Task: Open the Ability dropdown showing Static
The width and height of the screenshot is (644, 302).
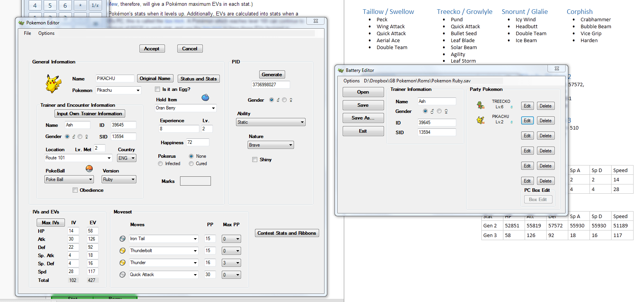Action: pyautogui.click(x=271, y=122)
